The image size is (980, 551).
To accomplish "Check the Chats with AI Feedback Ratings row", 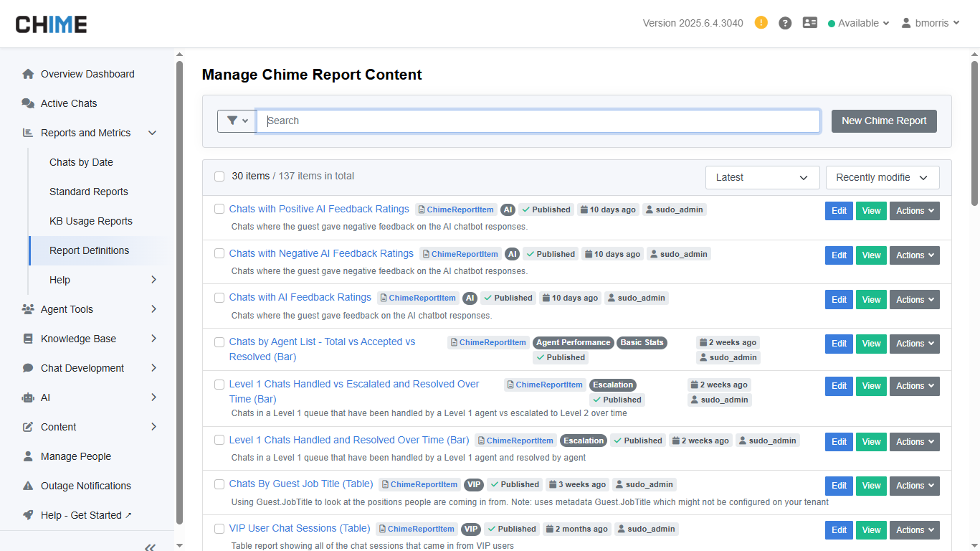I will (x=219, y=298).
